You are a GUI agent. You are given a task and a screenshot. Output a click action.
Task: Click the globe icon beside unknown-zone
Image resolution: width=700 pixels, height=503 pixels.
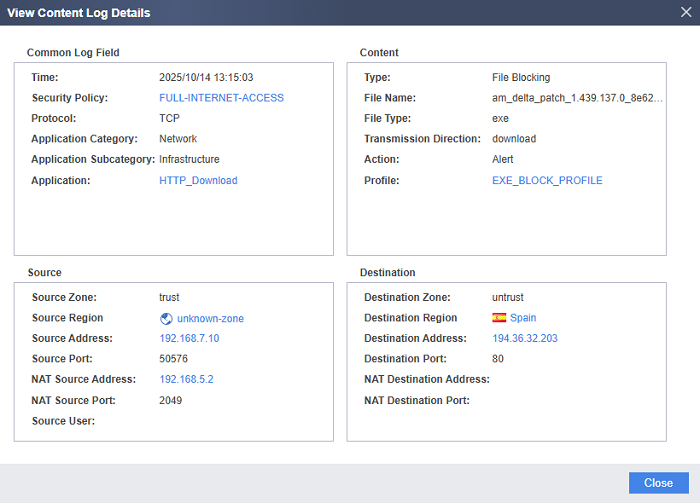pos(167,319)
